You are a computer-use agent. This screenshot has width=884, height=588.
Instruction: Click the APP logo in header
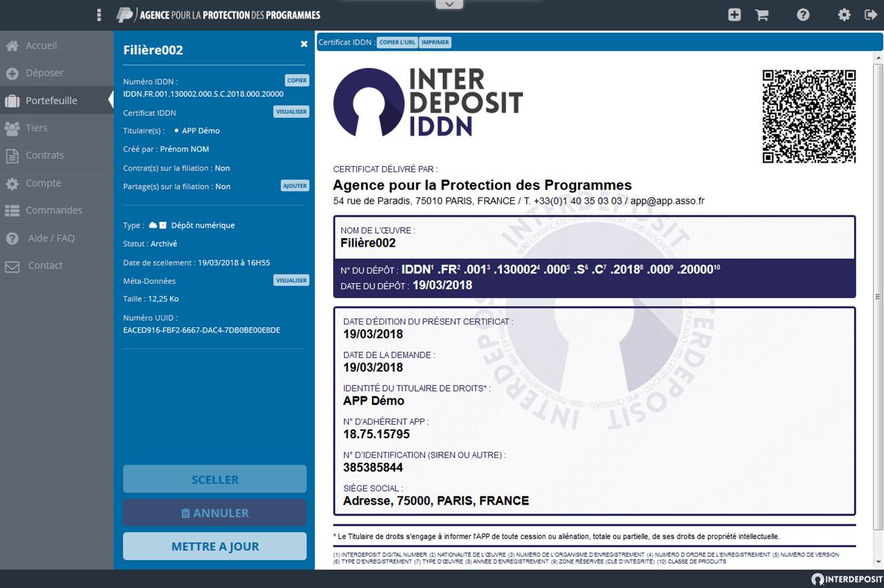[218, 15]
